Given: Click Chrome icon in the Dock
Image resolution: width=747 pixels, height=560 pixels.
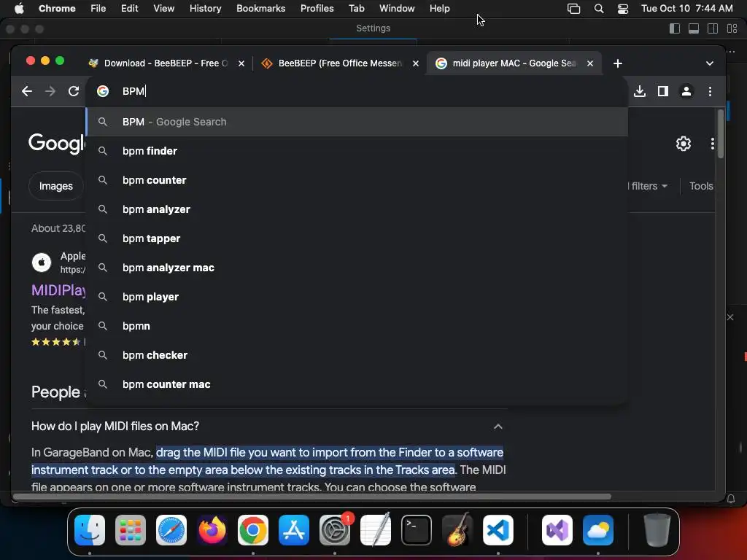Looking at the screenshot, I should point(253,530).
